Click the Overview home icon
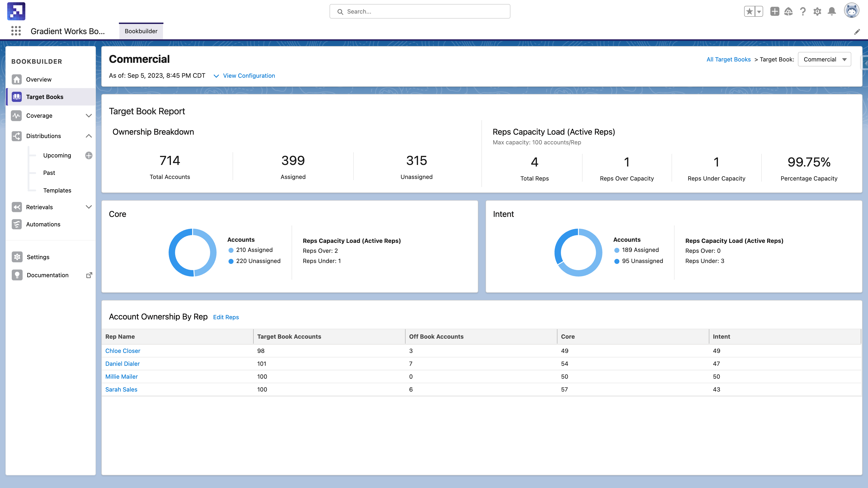Viewport: 868px width, 488px height. pos(17,80)
